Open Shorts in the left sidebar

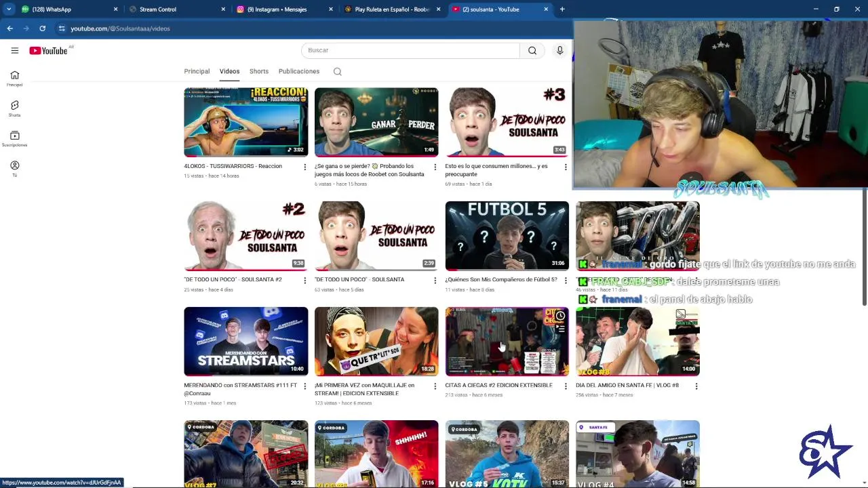(14, 108)
